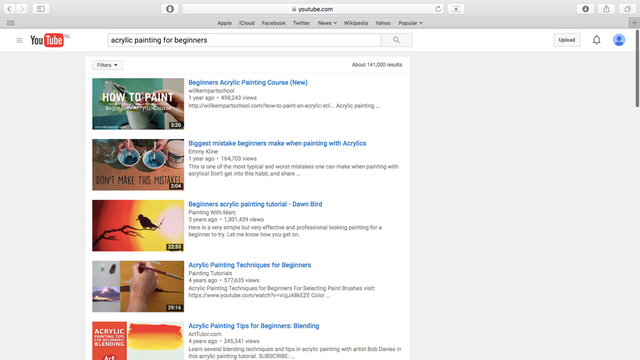Open Twitter bookmark
Screen dimensions: 640x360
click(301, 23)
